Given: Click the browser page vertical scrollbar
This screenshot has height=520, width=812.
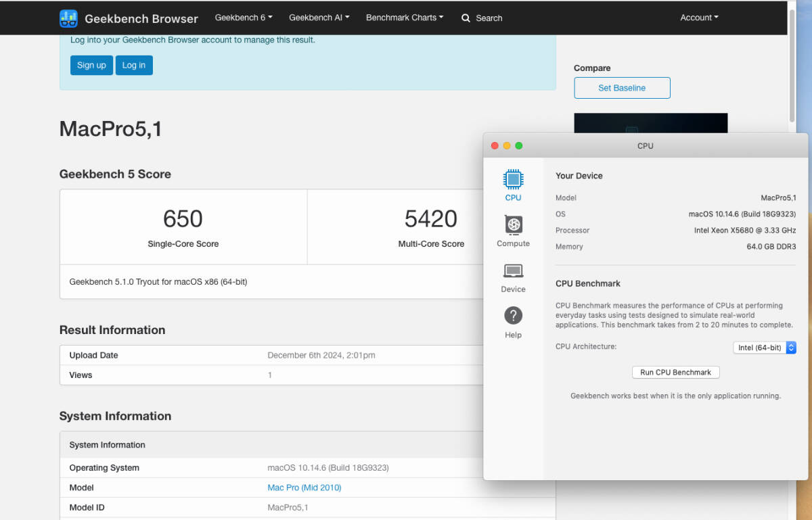Looking at the screenshot, I should point(792,61).
